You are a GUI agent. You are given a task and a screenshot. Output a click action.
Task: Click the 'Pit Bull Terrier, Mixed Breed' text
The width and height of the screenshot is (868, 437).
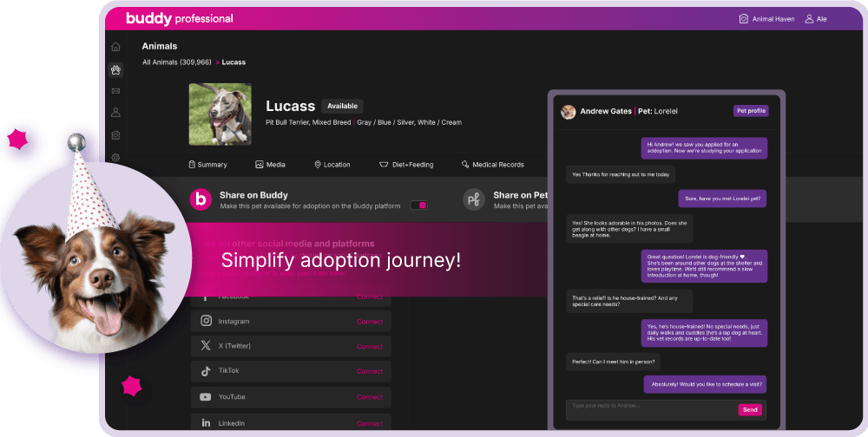tap(308, 122)
